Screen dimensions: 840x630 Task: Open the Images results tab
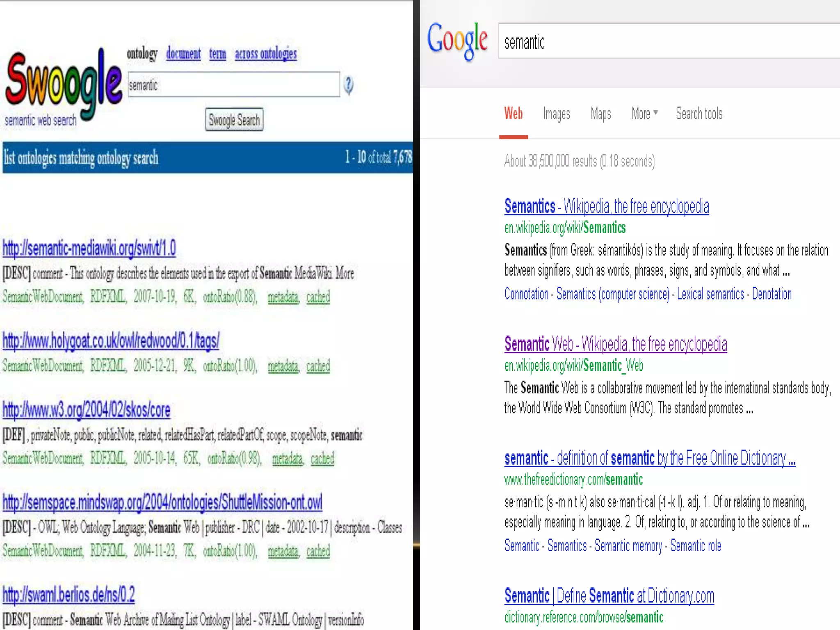pyautogui.click(x=556, y=114)
